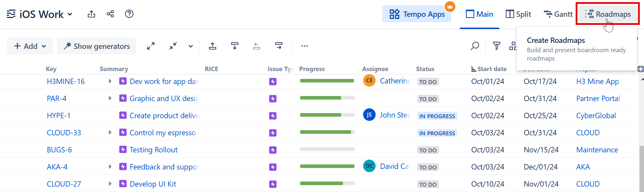Screen dimensions: 644x192
Task: Click the more options ellipsis icon
Action: click(305, 46)
